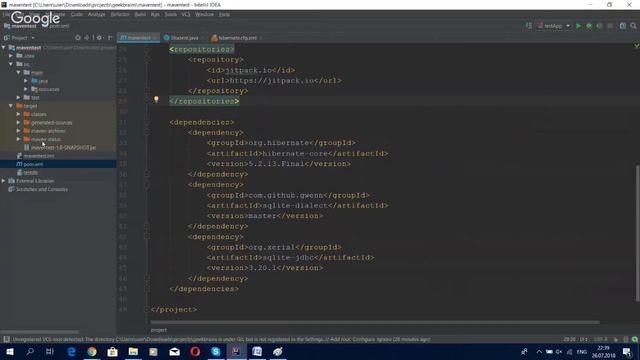Screen dimensions: 640x360
Task: Open the Build menu
Action: pos(140,14)
